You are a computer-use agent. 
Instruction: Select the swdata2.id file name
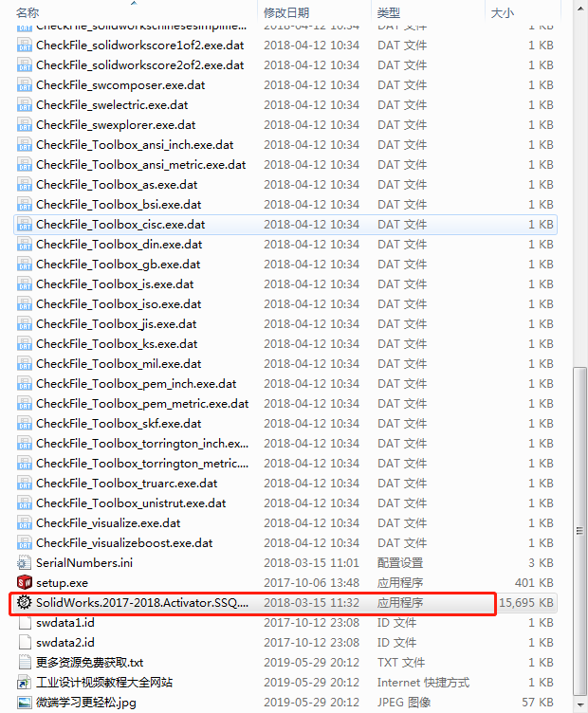click(x=65, y=643)
